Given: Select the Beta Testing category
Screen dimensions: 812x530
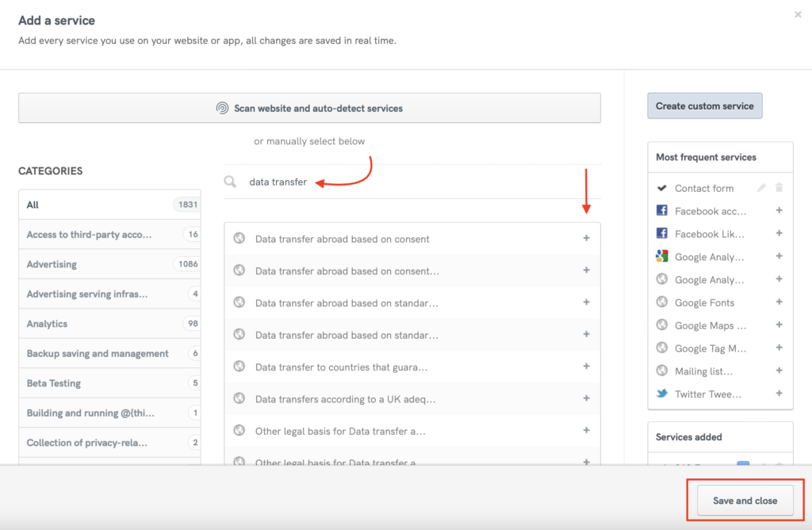Looking at the screenshot, I should 109,383.
